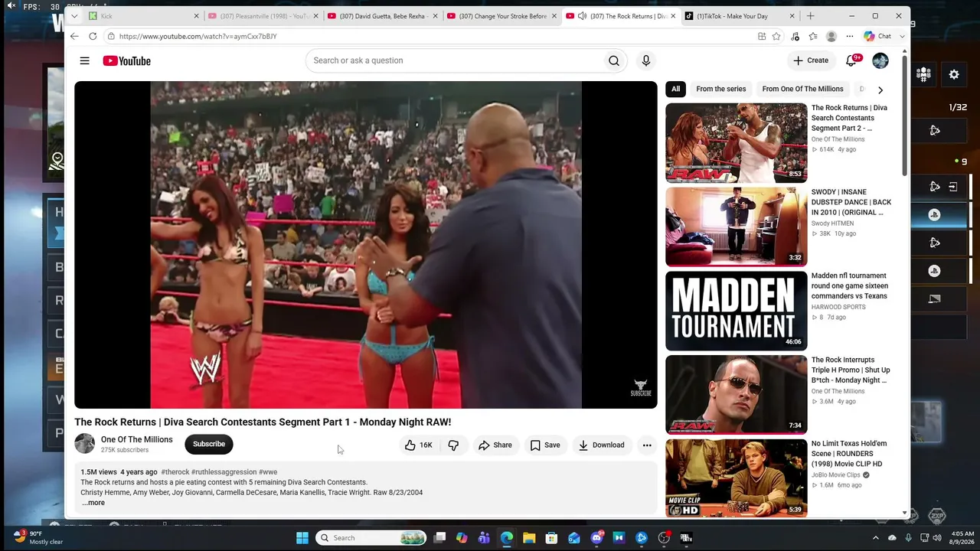Click the gear settings icon in background window
The width and height of the screenshot is (980, 551).
click(954, 75)
